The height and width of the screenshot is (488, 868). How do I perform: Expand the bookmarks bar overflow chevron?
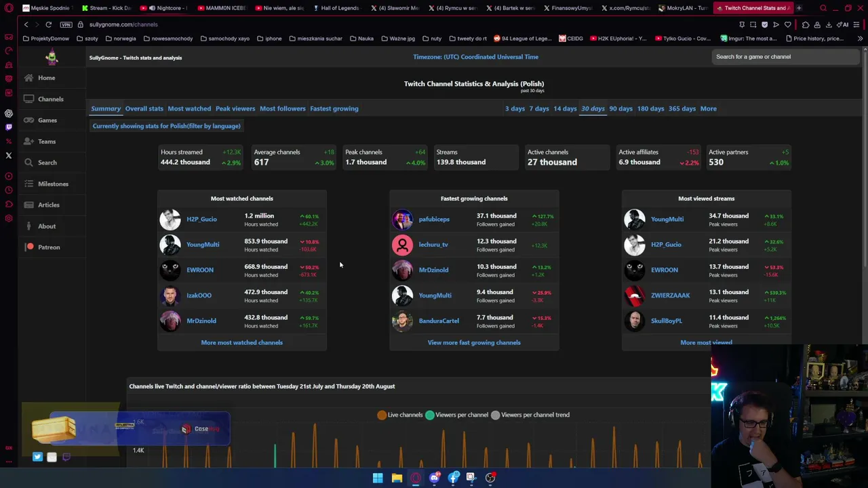pyautogui.click(x=860, y=39)
